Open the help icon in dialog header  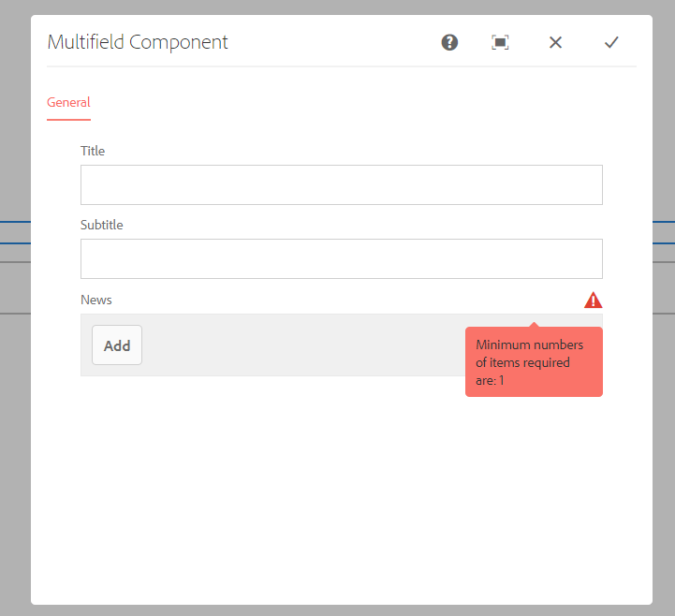click(449, 42)
